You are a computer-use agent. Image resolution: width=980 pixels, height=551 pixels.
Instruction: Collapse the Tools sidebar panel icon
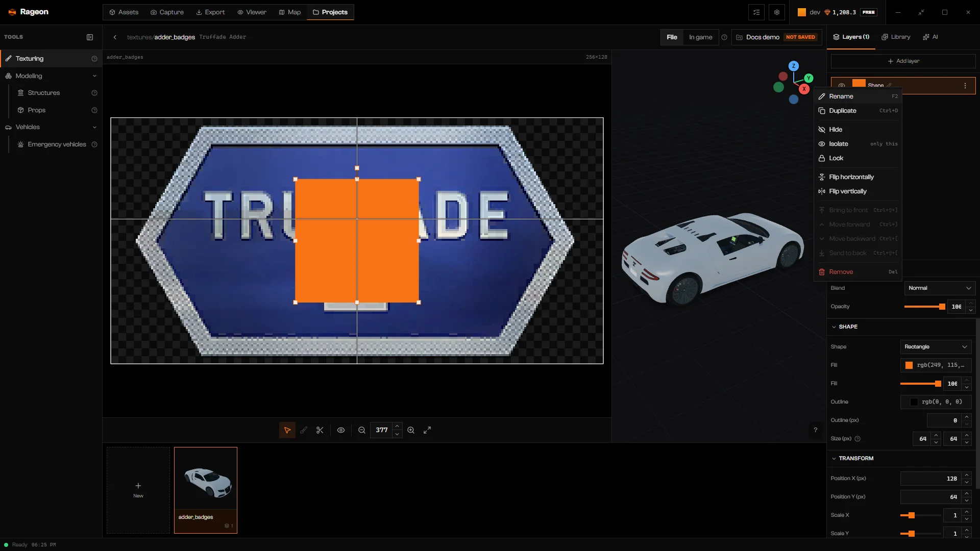pos(90,37)
